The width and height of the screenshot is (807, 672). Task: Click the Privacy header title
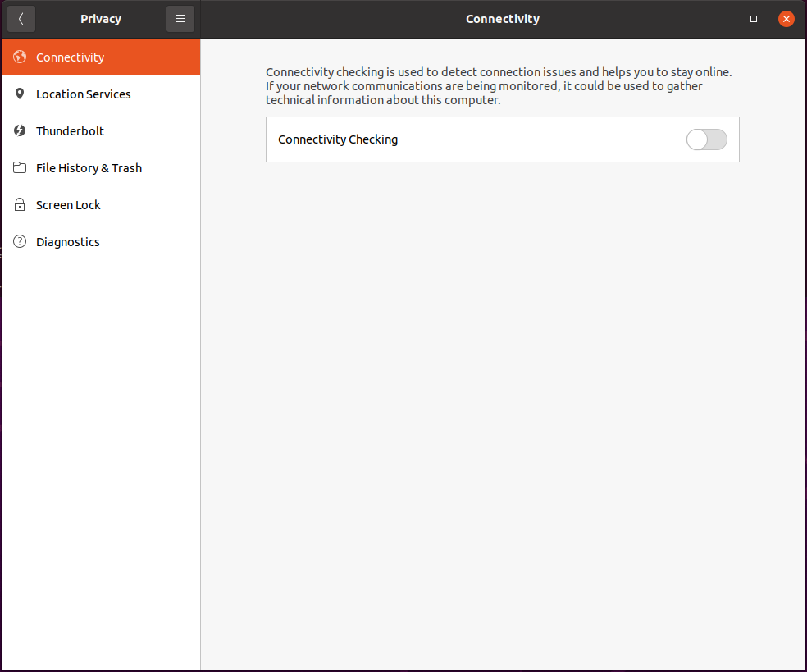101,19
